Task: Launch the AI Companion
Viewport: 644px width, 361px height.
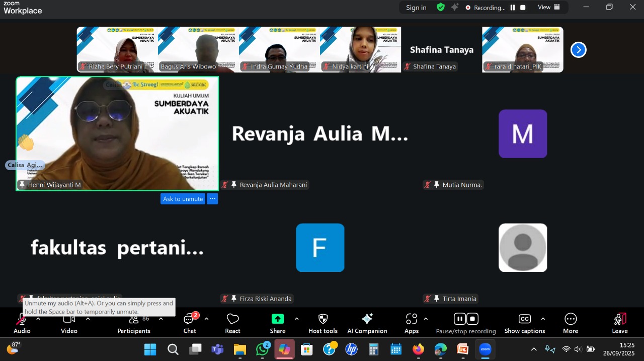Action: pyautogui.click(x=367, y=323)
